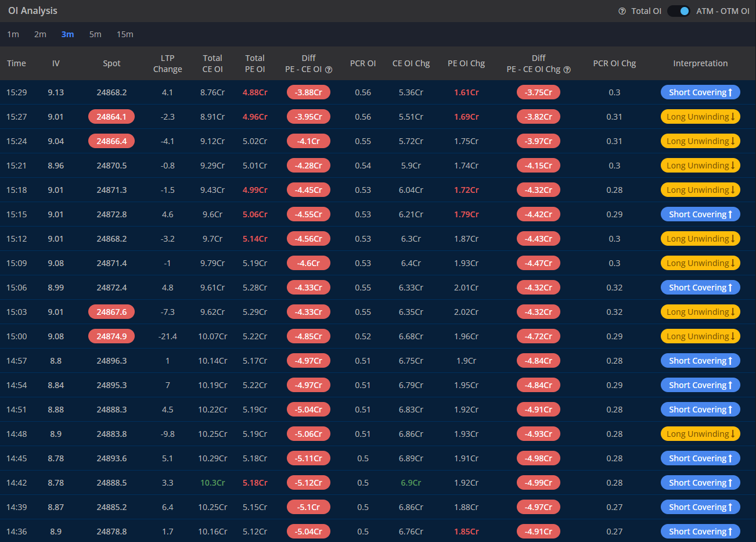Click the green 10.3Cr Total CE OI value

pyautogui.click(x=213, y=482)
